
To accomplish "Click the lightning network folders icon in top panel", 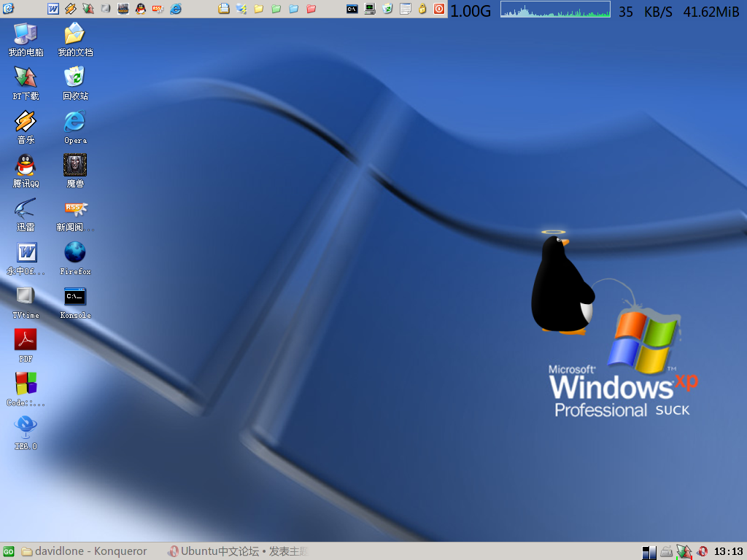I will tap(241, 8).
